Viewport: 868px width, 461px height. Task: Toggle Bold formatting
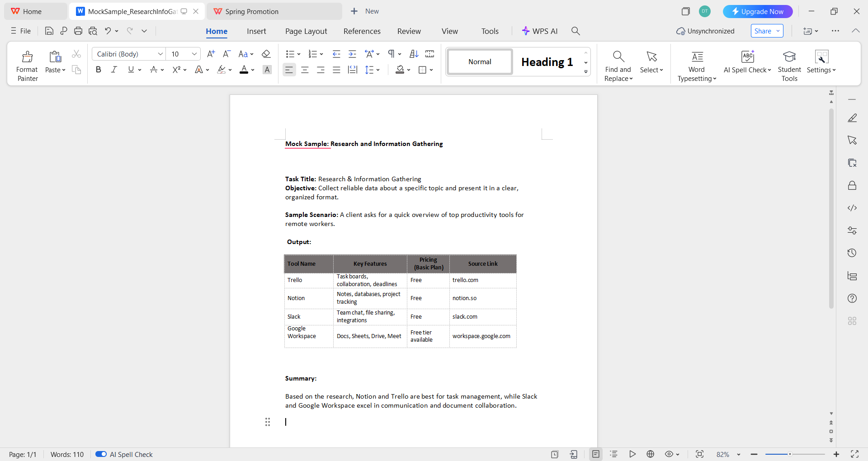click(x=99, y=70)
